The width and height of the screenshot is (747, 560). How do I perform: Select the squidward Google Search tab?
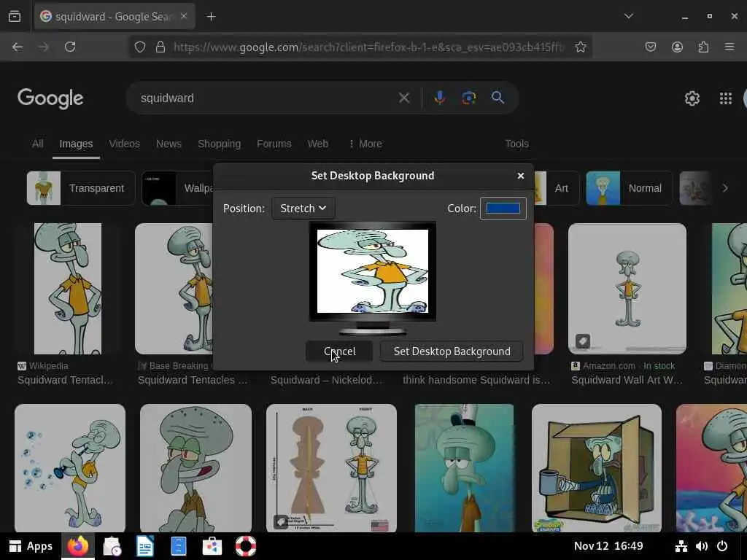(115, 17)
